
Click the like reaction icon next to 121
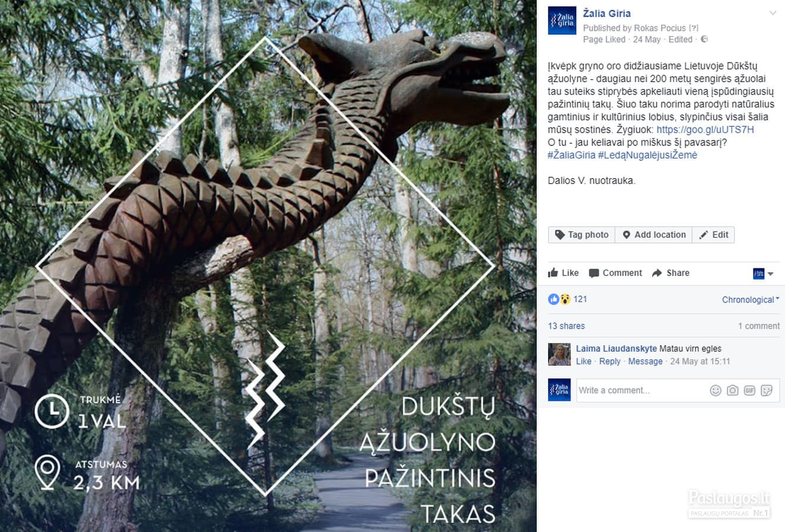pos(553,299)
